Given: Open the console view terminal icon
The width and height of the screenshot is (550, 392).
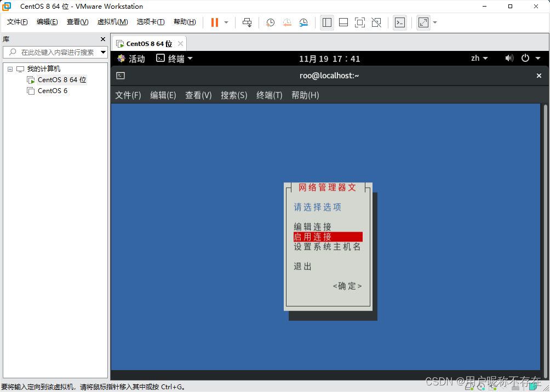Looking at the screenshot, I should (400, 22).
